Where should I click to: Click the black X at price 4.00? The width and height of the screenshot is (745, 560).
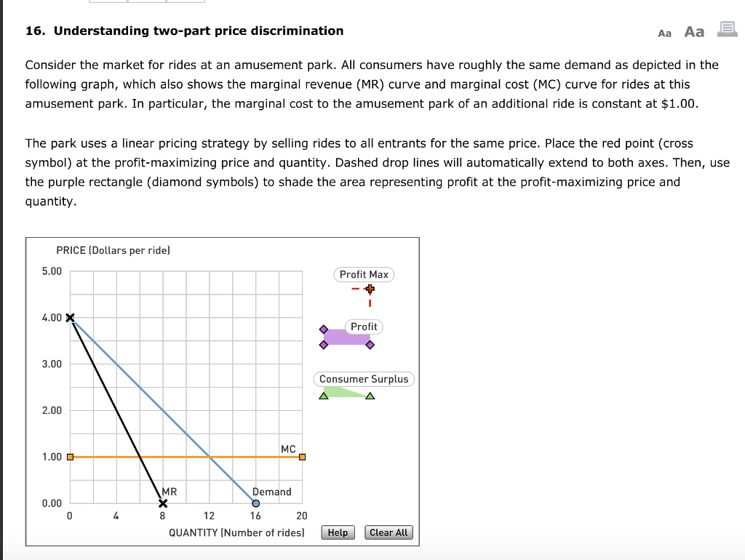[x=70, y=318]
